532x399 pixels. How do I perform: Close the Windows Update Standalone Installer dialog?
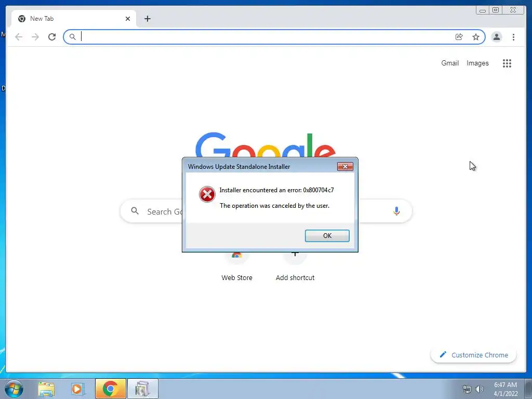345,167
